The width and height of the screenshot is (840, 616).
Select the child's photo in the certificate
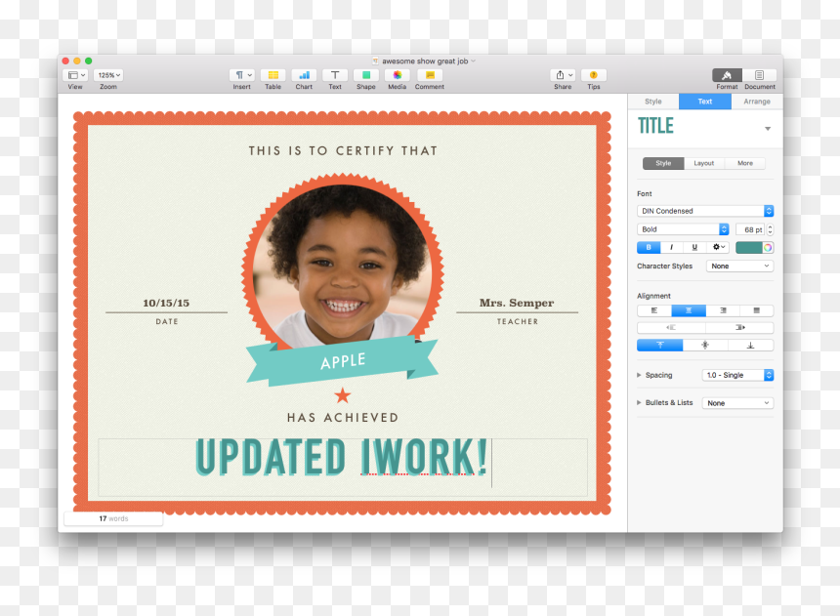(342, 266)
